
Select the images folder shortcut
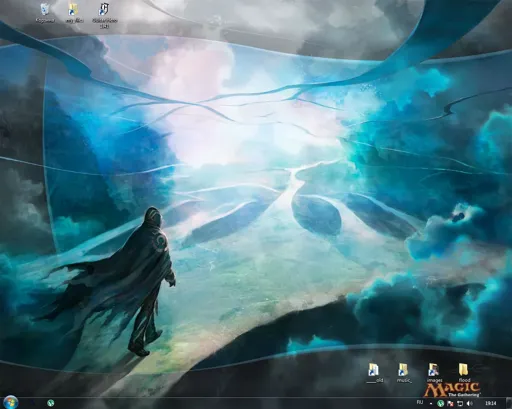tap(434, 373)
